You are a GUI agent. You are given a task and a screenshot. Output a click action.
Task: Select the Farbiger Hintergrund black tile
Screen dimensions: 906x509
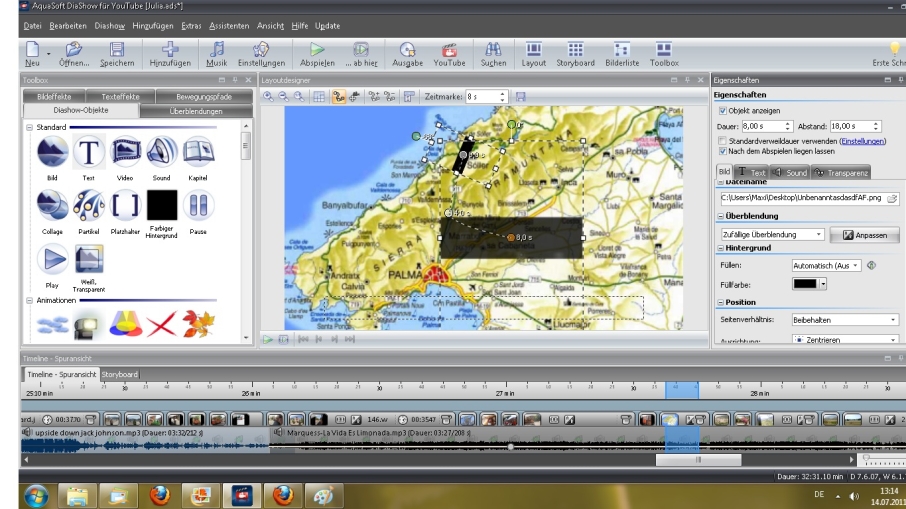tap(162, 205)
